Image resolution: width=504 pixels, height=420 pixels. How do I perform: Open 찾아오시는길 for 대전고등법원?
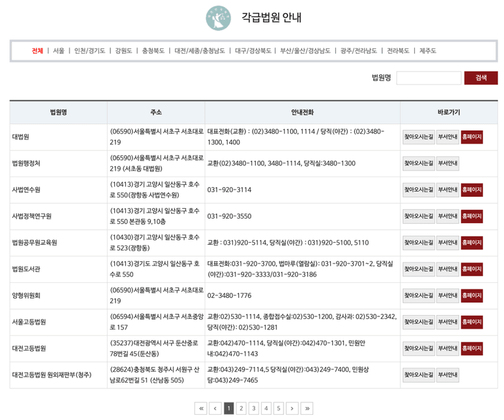(x=418, y=348)
